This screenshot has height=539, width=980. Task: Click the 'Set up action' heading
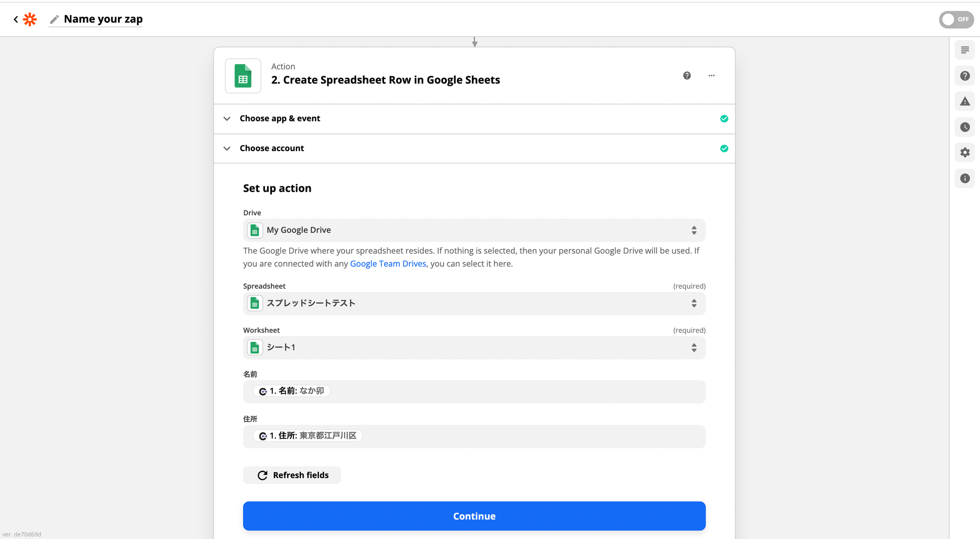[277, 188]
